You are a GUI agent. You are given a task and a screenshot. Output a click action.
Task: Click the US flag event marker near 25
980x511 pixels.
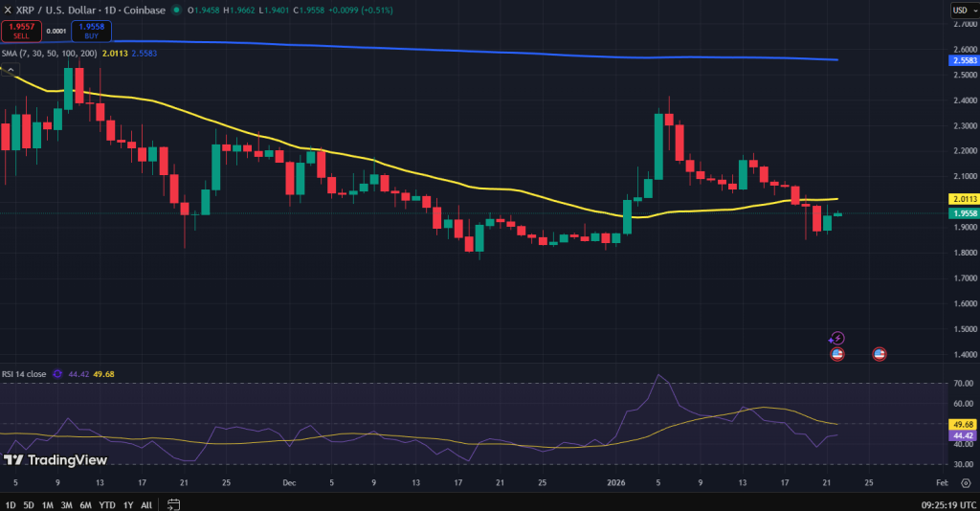point(880,354)
